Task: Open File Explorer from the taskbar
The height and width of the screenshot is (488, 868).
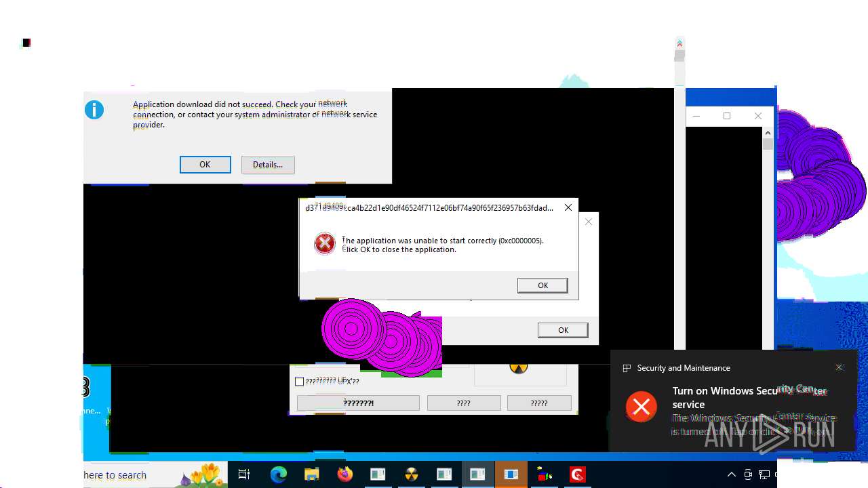Action: [x=311, y=475]
